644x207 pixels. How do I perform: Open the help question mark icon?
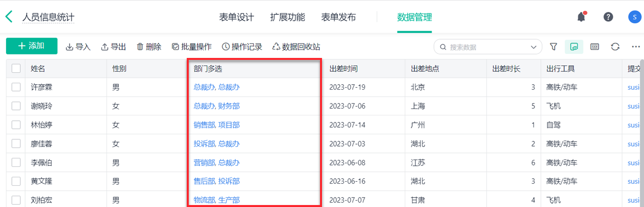608,17
